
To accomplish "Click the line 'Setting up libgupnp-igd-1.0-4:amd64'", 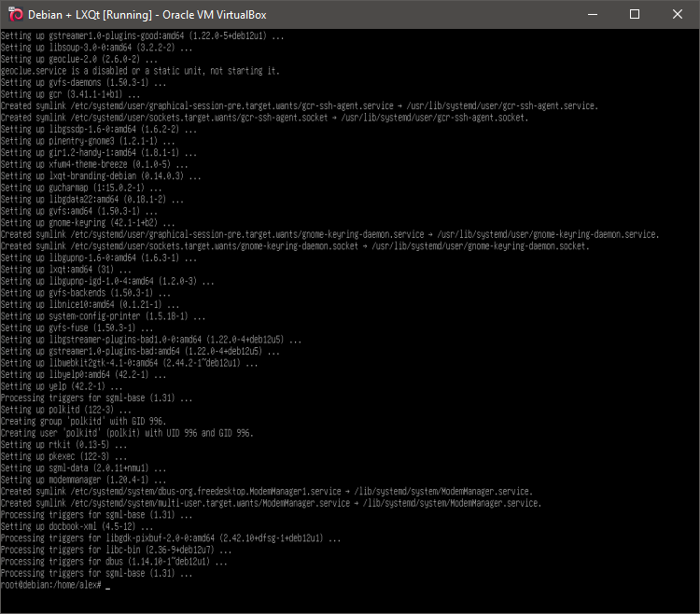I will coord(107,281).
